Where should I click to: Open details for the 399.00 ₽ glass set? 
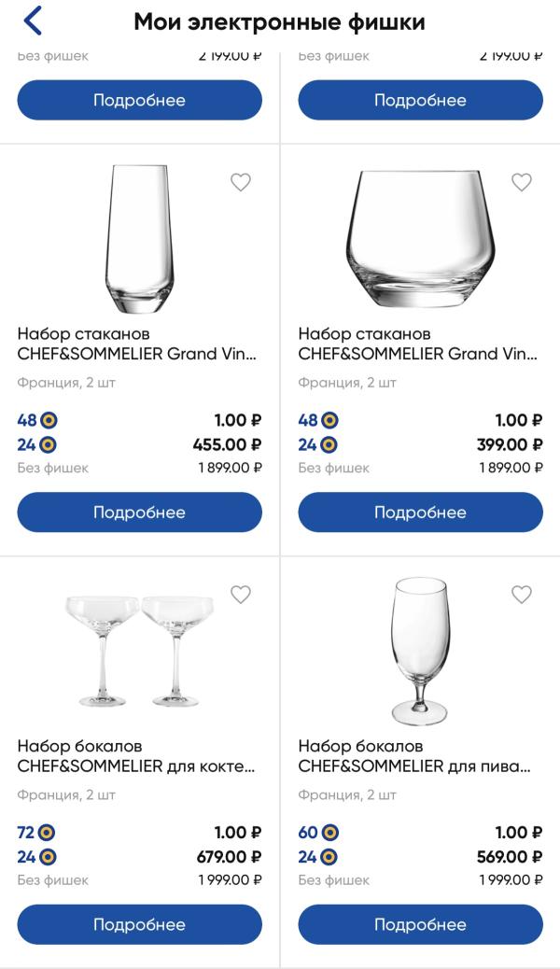coord(420,513)
